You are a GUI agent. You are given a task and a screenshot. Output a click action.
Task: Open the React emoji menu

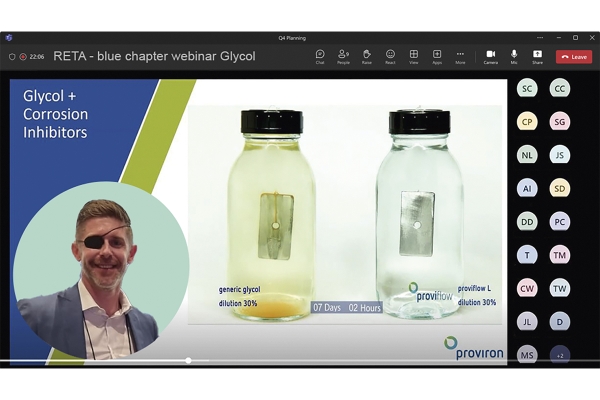[x=390, y=57]
